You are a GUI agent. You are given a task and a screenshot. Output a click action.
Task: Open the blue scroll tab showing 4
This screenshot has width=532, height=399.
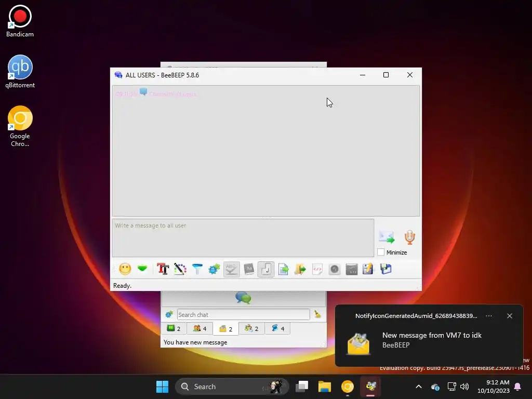point(277,328)
